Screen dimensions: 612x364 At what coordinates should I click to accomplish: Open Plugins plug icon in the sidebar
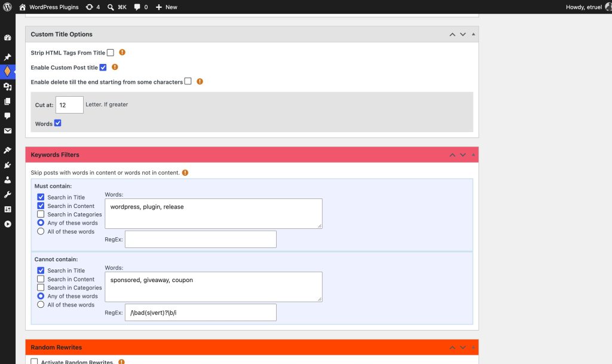click(x=7, y=165)
